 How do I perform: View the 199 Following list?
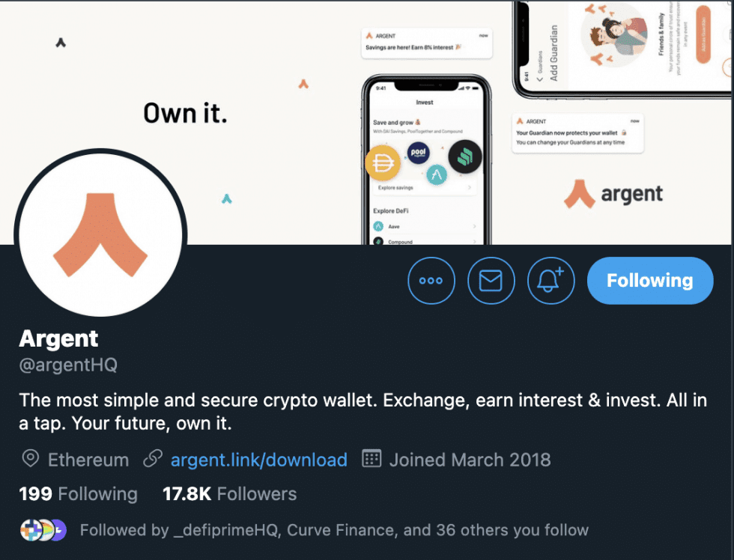tap(79, 494)
